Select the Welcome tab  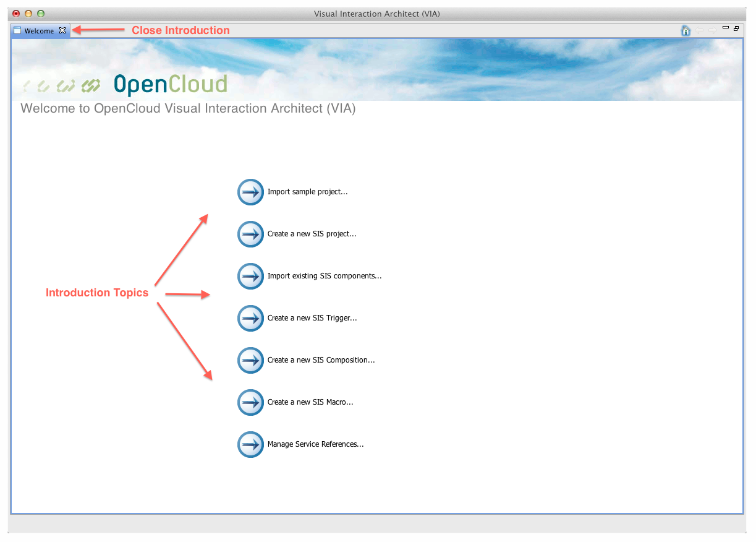(39, 31)
